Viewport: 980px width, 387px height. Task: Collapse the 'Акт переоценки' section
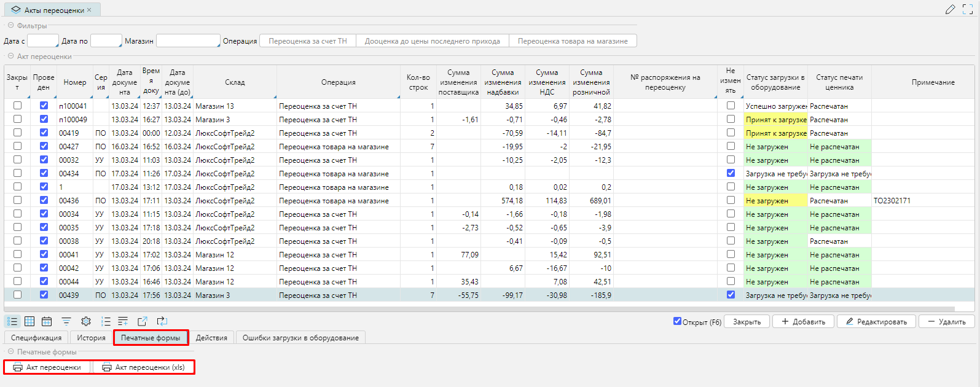tap(11, 57)
